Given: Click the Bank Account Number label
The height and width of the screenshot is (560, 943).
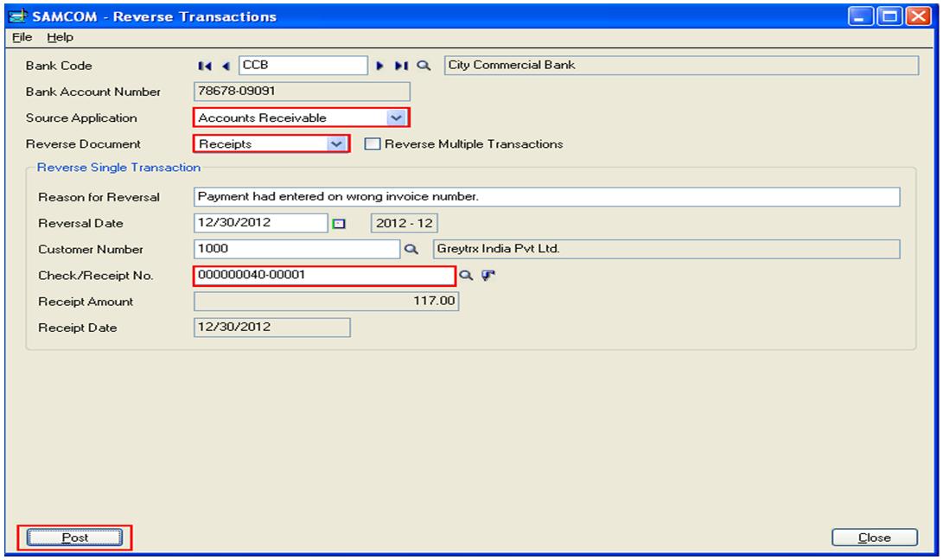Looking at the screenshot, I should click(93, 92).
